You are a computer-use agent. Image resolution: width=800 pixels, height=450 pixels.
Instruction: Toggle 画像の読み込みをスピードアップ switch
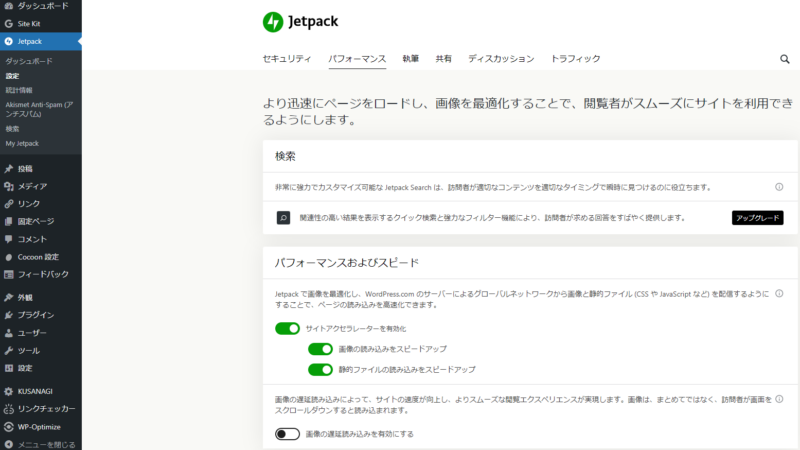[x=320, y=349]
